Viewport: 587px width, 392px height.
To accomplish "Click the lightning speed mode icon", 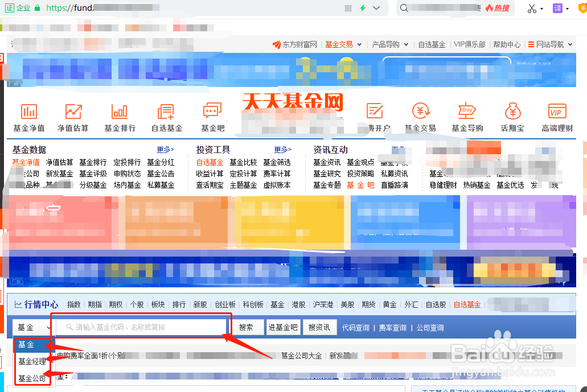I will tap(362, 8).
